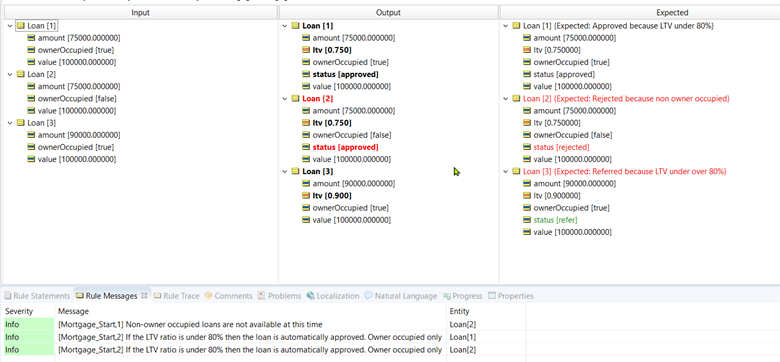
Task: Collapse Loan [3] in the Expected panel
Action: 506,172
